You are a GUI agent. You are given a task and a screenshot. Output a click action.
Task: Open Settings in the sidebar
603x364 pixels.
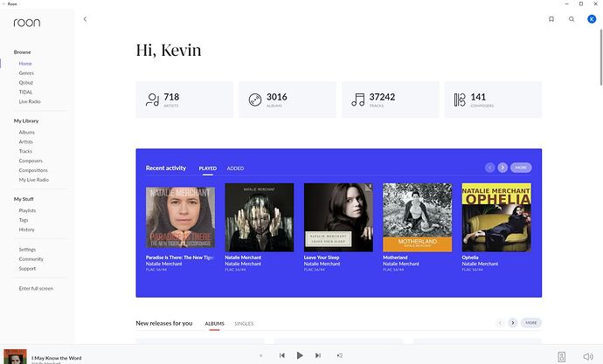[27, 250]
